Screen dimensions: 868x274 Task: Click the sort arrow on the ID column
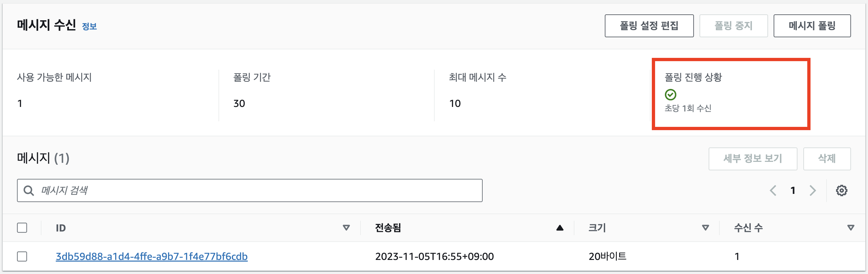(x=346, y=228)
